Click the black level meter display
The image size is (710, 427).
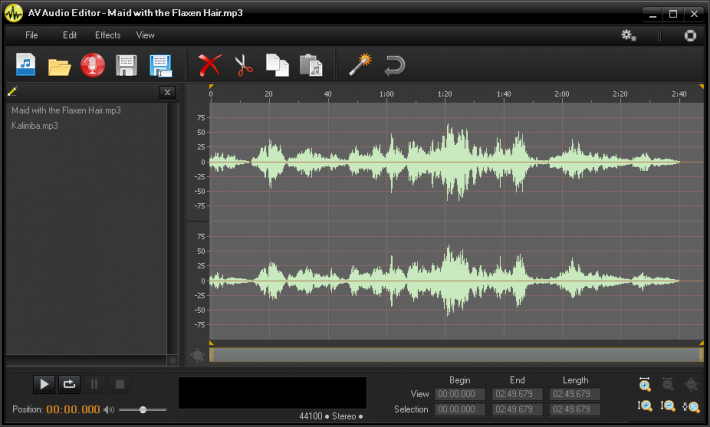pos(273,393)
